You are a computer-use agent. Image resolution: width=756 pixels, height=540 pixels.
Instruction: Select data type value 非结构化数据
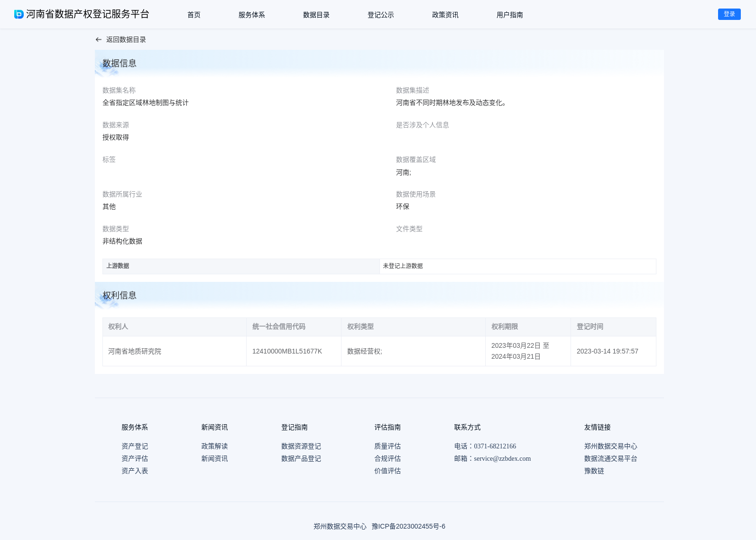(x=122, y=241)
